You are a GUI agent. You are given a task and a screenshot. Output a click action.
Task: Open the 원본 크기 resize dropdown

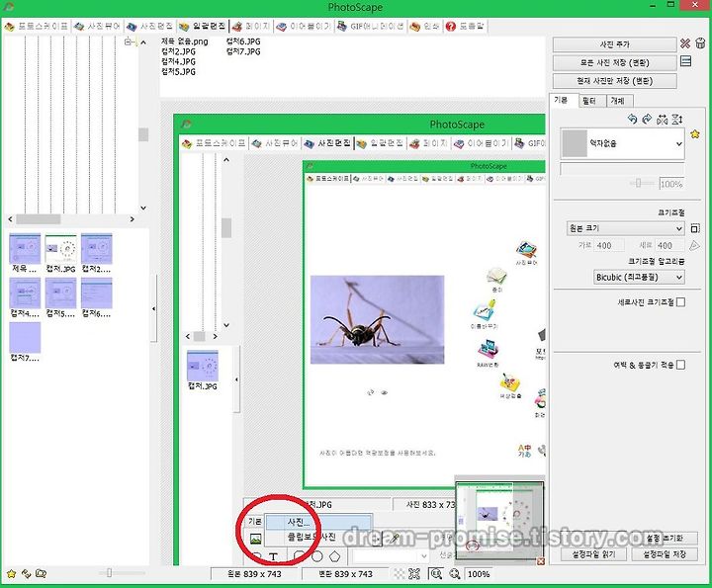pos(625,228)
